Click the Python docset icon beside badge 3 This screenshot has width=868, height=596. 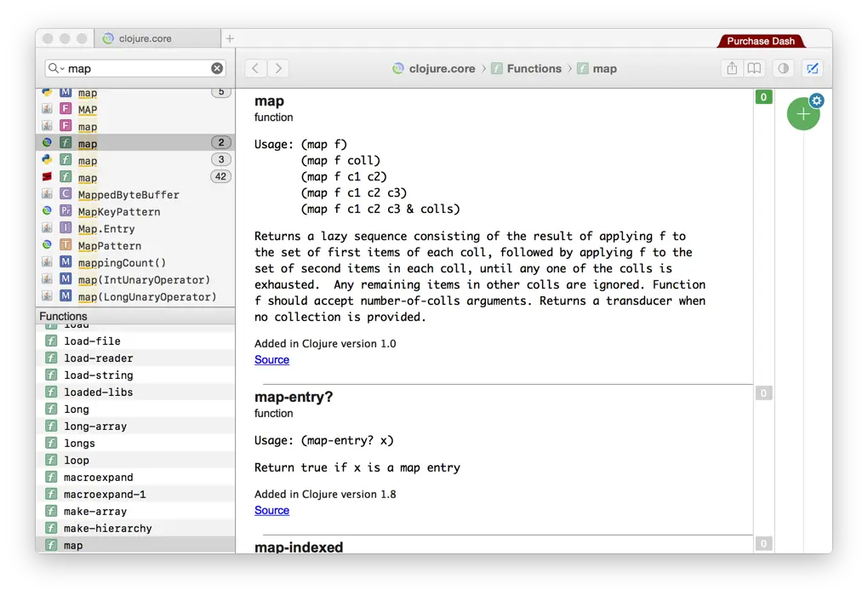[x=47, y=159]
